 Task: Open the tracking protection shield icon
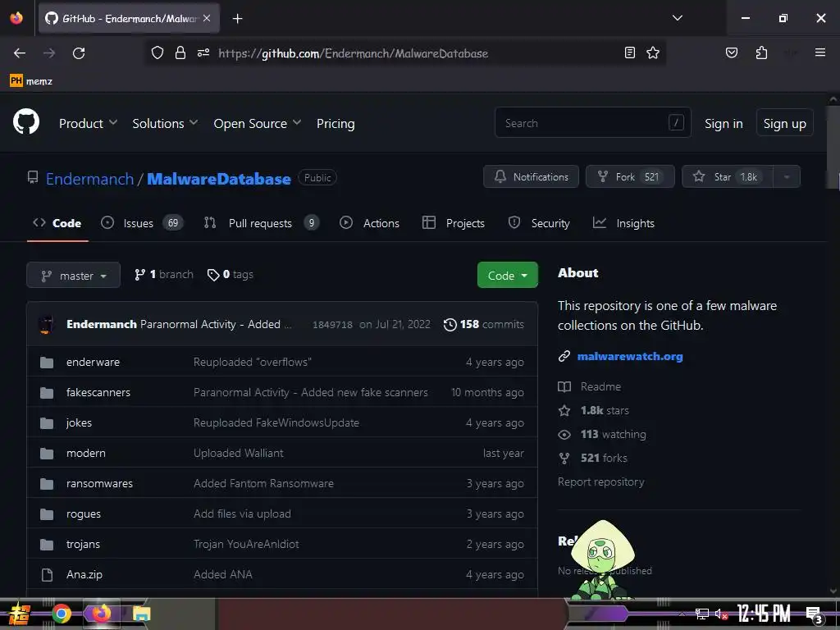[x=157, y=52]
